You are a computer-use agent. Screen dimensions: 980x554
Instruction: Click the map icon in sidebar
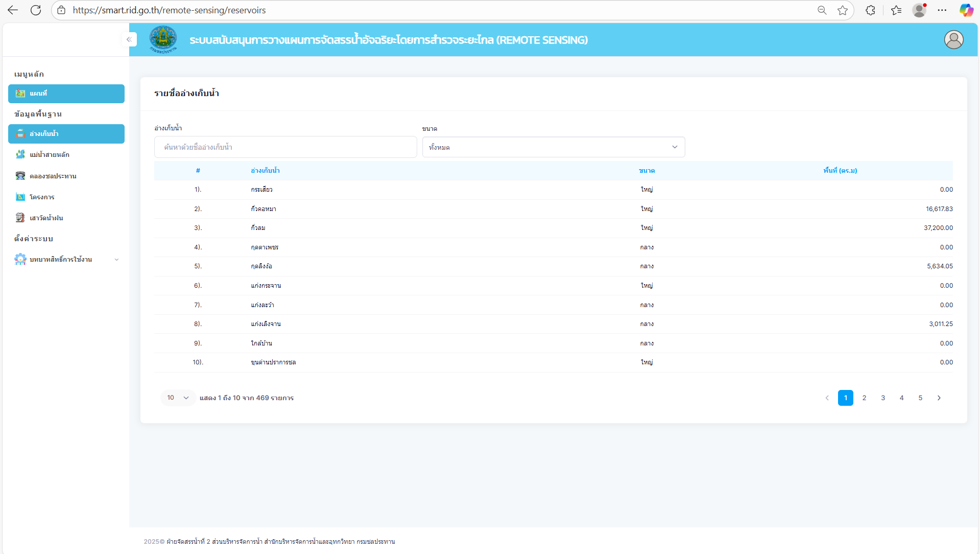[x=20, y=94]
